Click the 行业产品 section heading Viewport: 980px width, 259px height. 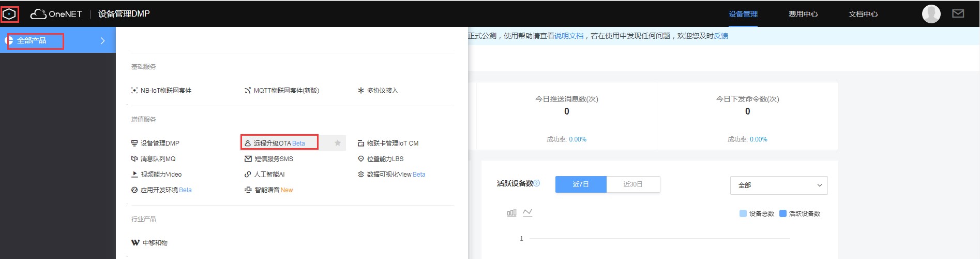(x=144, y=219)
